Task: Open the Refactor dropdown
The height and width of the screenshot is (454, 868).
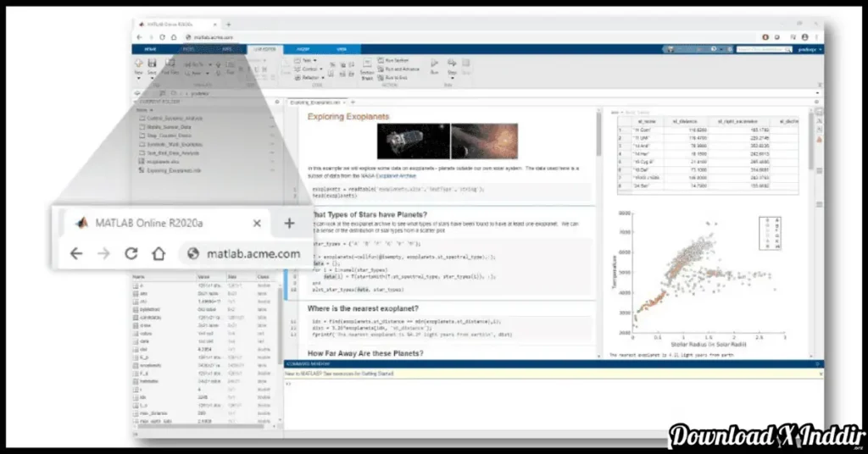Action: point(309,78)
